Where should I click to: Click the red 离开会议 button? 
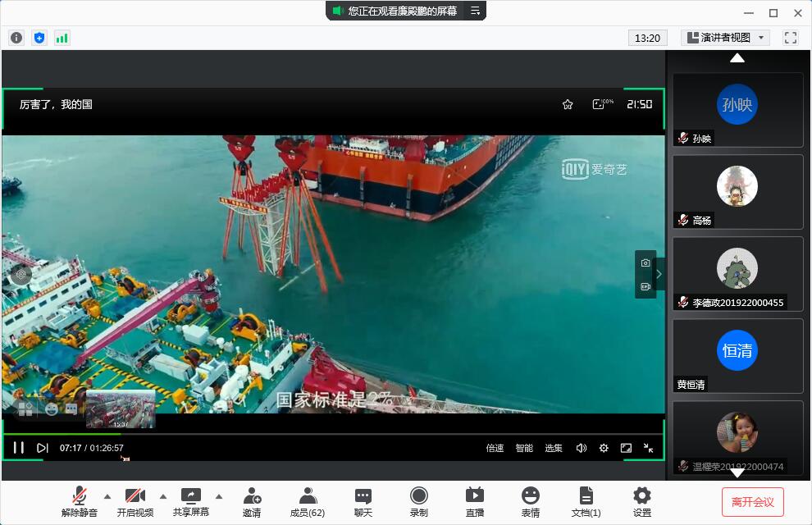(752, 502)
